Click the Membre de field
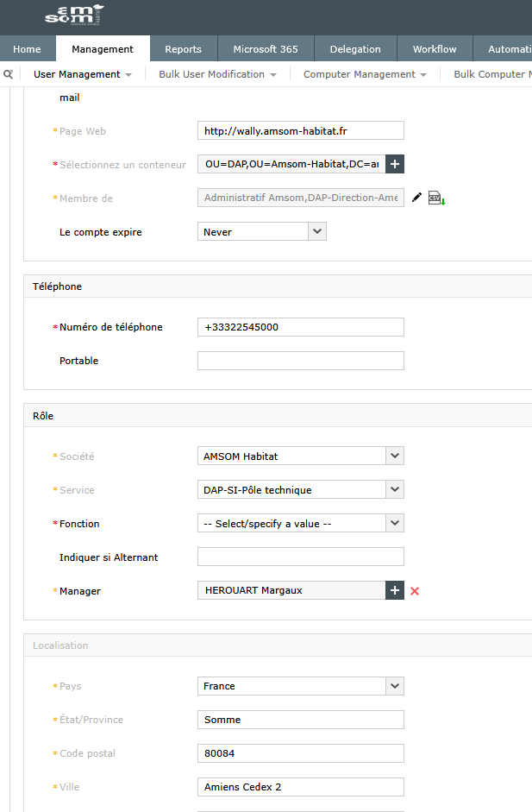Screen dimensions: 532x812 pyautogui.click(x=301, y=198)
